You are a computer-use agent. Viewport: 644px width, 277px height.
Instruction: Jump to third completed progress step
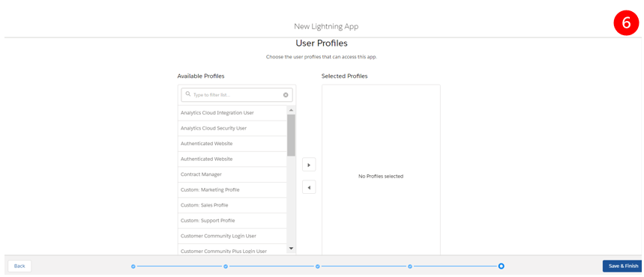tap(317, 267)
